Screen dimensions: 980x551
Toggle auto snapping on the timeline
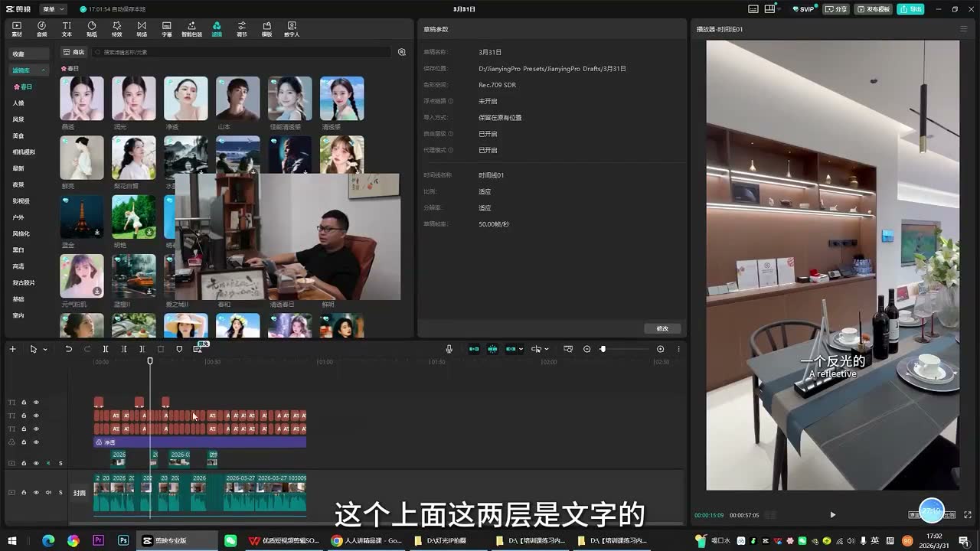point(492,349)
